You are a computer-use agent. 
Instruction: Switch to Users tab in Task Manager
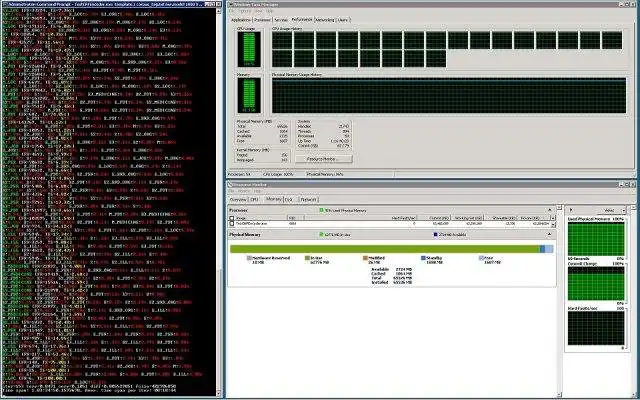pyautogui.click(x=343, y=20)
